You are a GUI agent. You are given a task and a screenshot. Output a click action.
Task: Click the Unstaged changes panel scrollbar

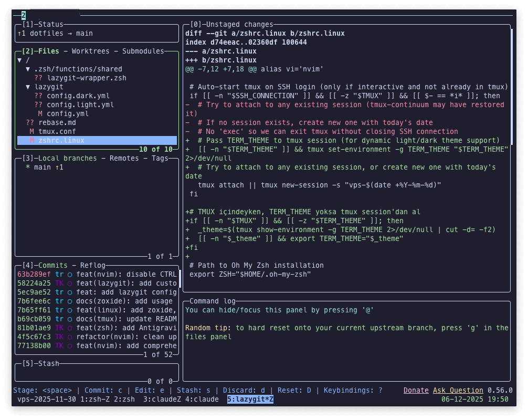[512, 87]
